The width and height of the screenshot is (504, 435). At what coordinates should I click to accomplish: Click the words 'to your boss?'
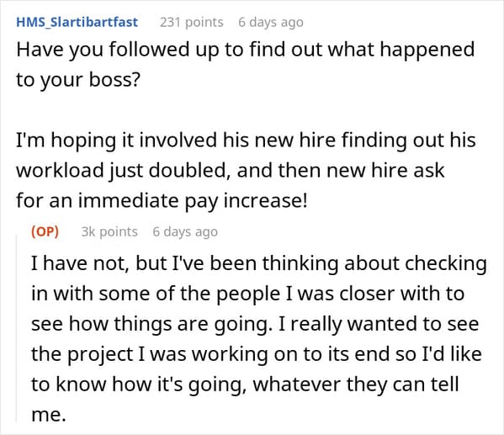pyautogui.click(x=78, y=80)
